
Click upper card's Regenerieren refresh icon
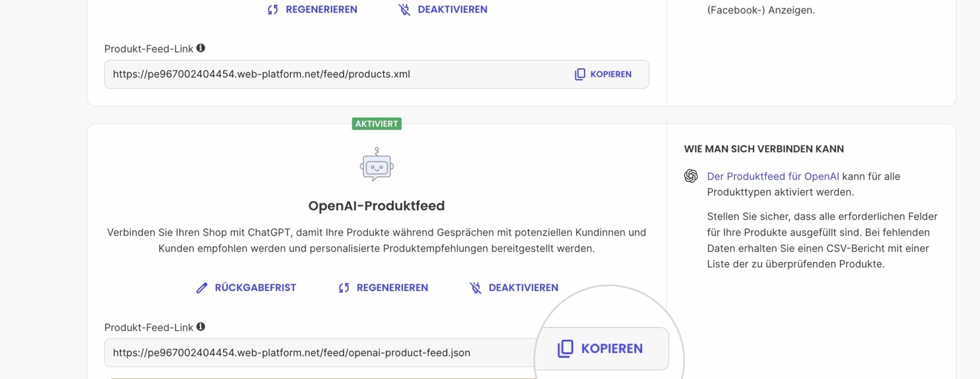pyautogui.click(x=273, y=10)
